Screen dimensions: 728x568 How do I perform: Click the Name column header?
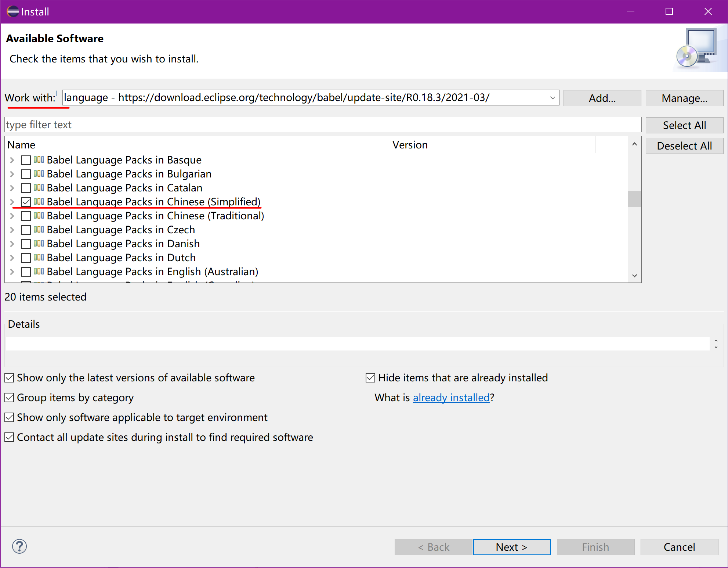tap(198, 145)
